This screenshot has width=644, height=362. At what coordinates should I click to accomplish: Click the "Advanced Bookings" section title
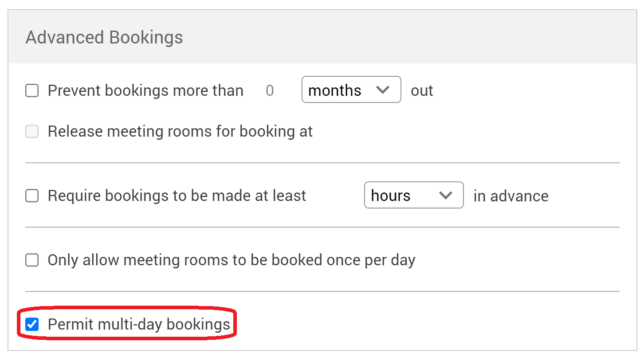point(104,37)
